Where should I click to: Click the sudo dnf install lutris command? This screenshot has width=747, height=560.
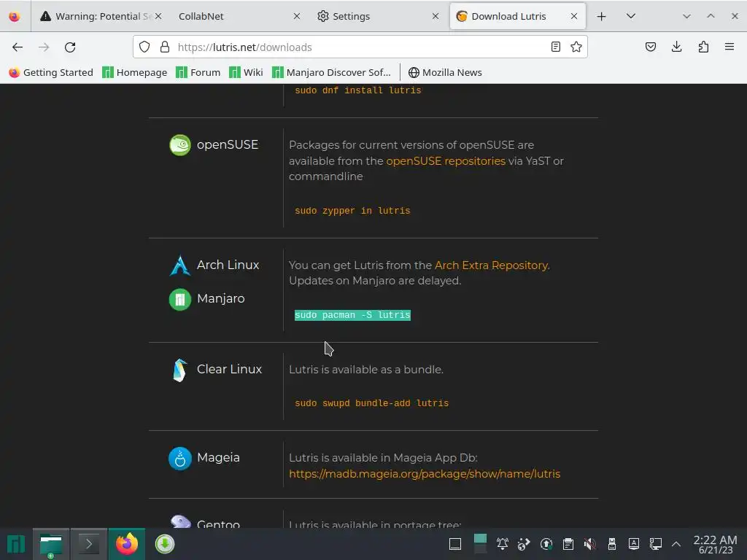pyautogui.click(x=357, y=90)
